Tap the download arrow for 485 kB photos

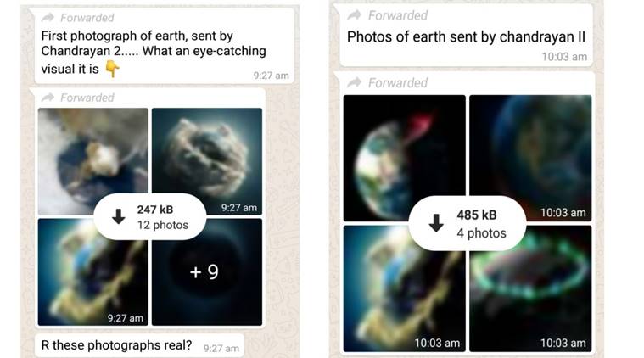(436, 222)
